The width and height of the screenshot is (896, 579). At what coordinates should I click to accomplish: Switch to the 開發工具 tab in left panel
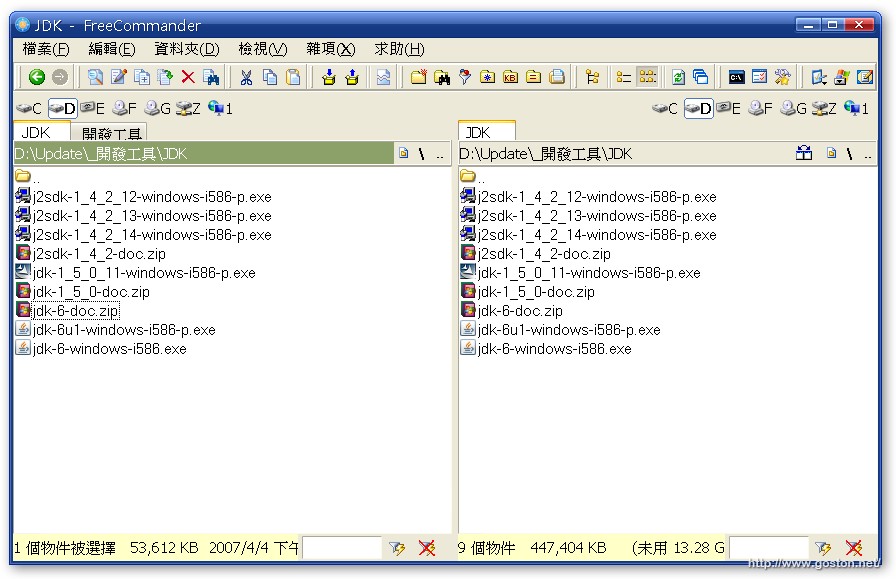[x=111, y=133]
